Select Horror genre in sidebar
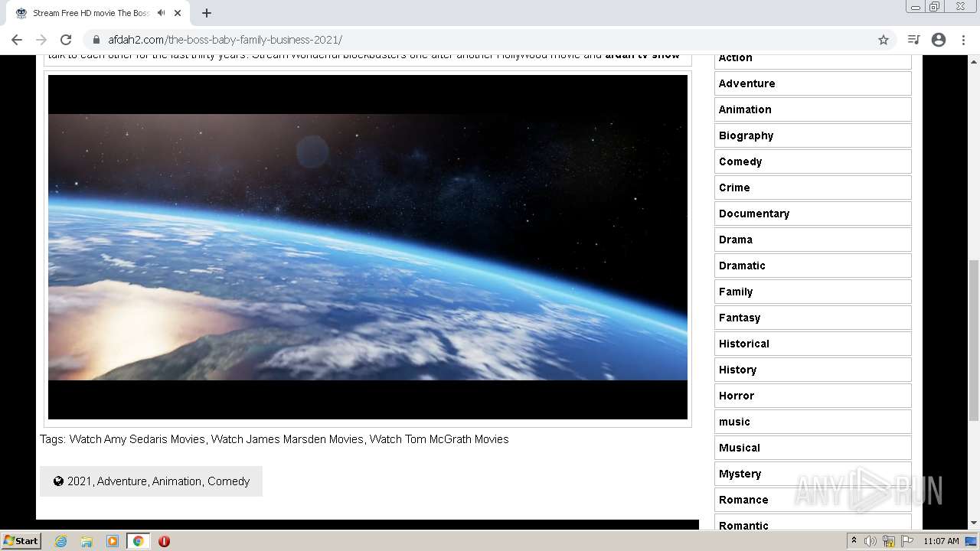The width and height of the screenshot is (980, 551). point(812,396)
